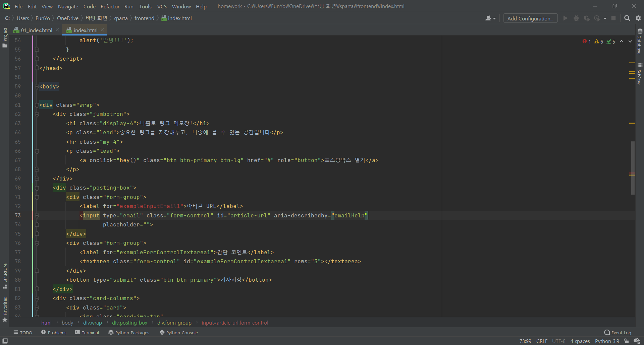Click the textarea tag on line 78
This screenshot has width=644, height=345.
point(220,262)
